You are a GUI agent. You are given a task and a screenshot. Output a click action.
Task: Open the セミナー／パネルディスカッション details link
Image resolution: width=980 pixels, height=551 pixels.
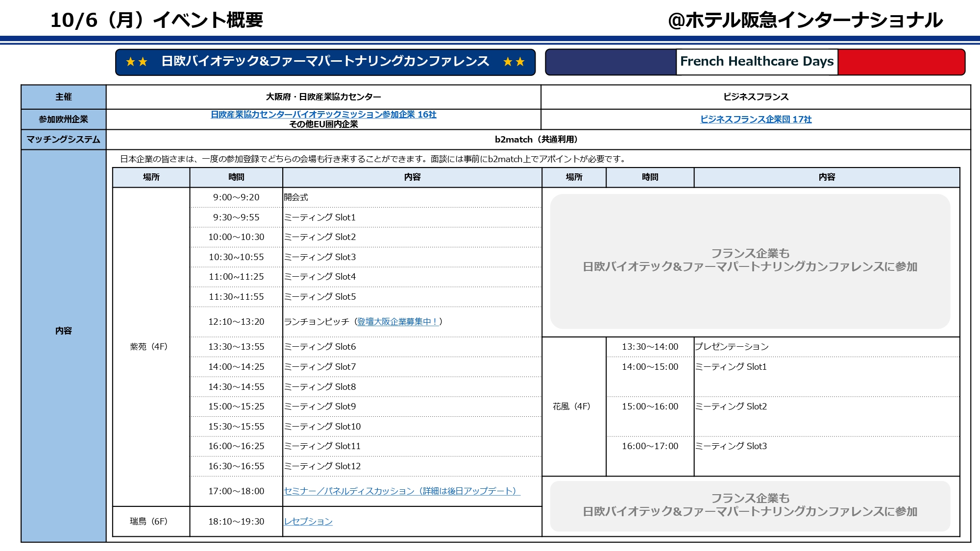click(401, 491)
